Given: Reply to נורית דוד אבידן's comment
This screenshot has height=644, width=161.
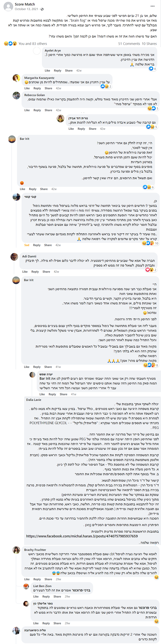Looking at the screenshot, I should coord(81,129).
